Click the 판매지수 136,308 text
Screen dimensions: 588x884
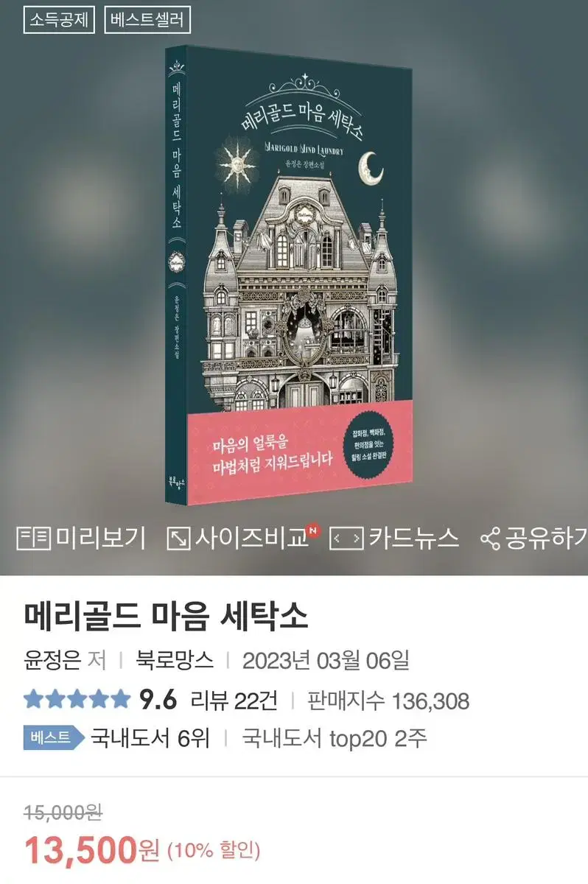388,700
